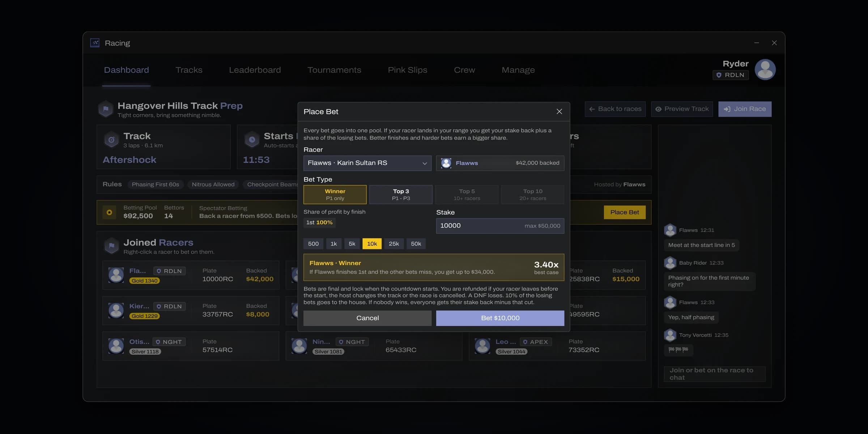
Task: Go Back to races
Action: [615, 109]
